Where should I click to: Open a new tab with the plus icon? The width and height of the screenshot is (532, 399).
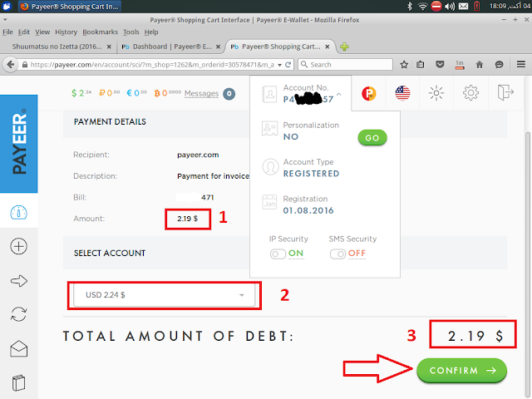click(x=344, y=47)
